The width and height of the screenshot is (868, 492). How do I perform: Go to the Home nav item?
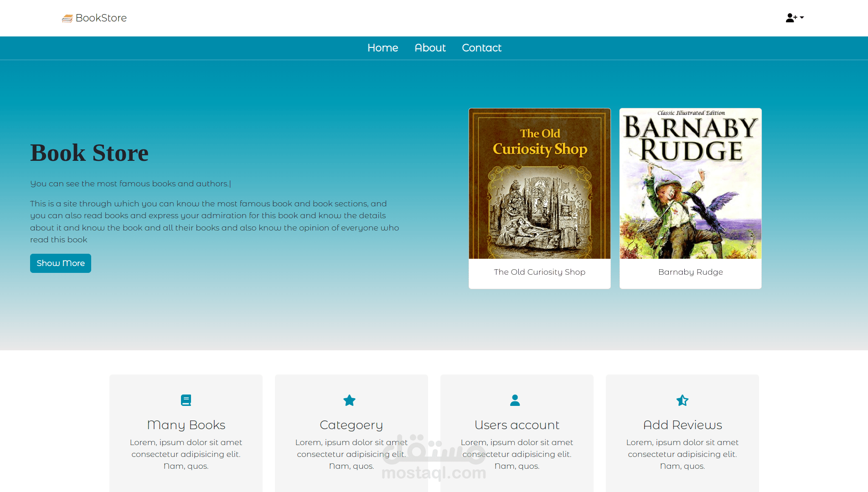[x=383, y=48]
